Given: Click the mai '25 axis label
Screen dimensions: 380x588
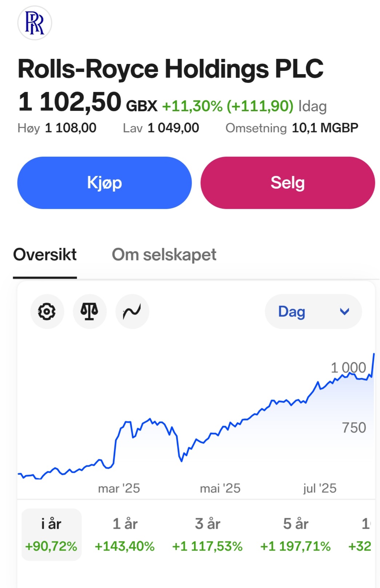Looking at the screenshot, I should (x=220, y=488).
